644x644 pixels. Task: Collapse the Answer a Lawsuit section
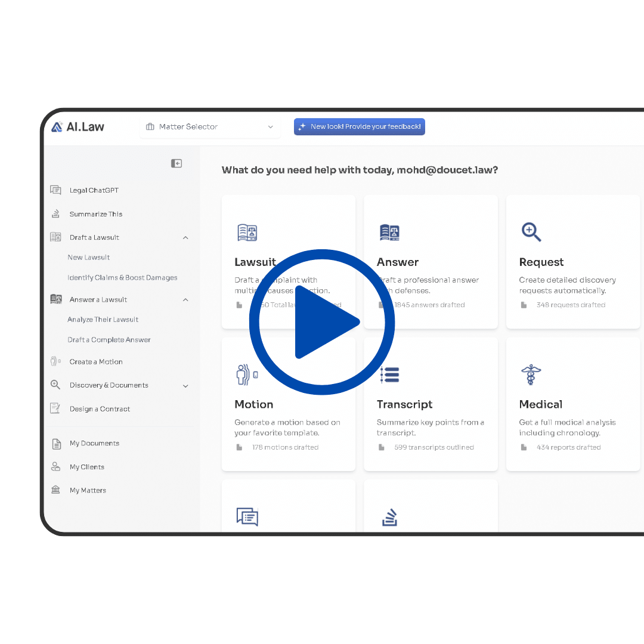(186, 299)
